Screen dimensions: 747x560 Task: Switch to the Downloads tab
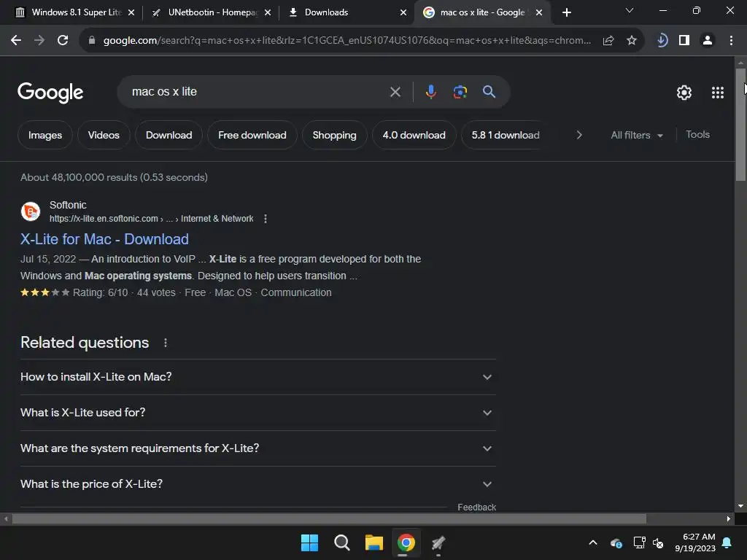(348, 12)
